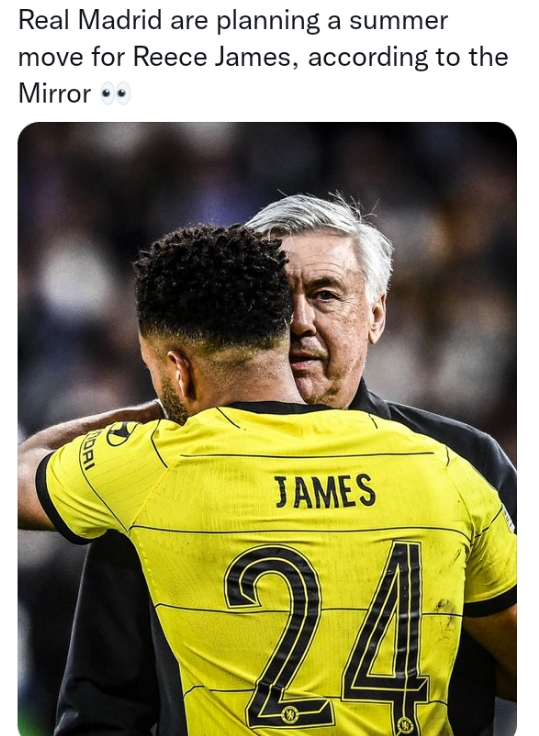Click the player's ear in the photo
This screenshot has width=539, height=736.
click(x=181, y=374)
